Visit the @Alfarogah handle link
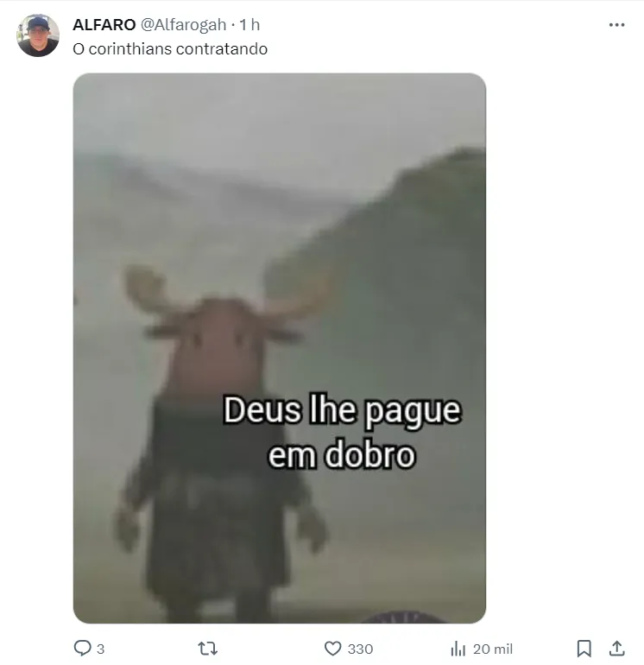644x665 pixels. pos(183,25)
